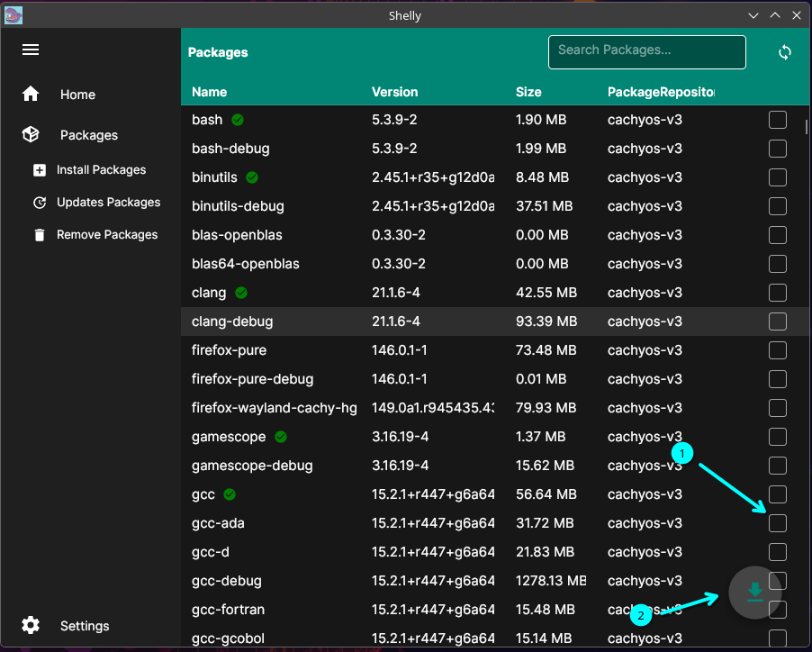
Task: Sort by the Version column header
Action: 395,92
